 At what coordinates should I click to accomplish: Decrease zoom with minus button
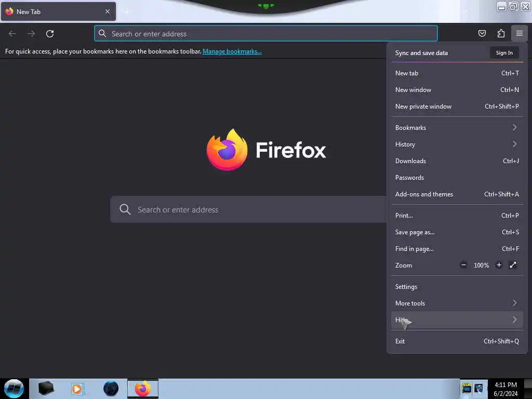463,265
